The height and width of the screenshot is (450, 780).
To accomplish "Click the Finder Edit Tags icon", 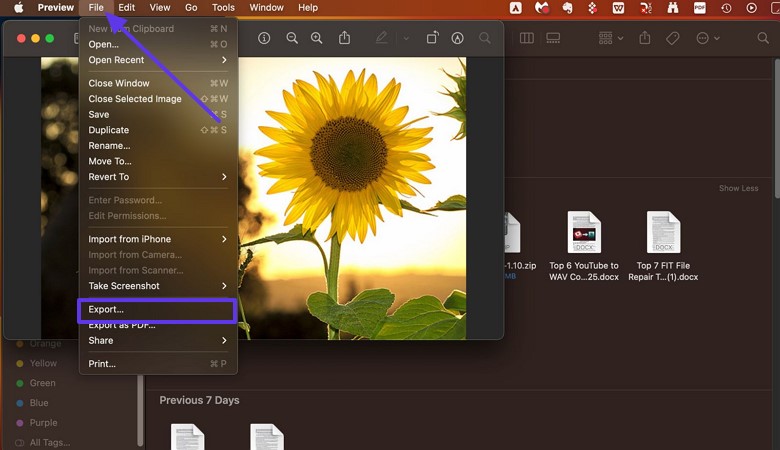I will tap(673, 38).
